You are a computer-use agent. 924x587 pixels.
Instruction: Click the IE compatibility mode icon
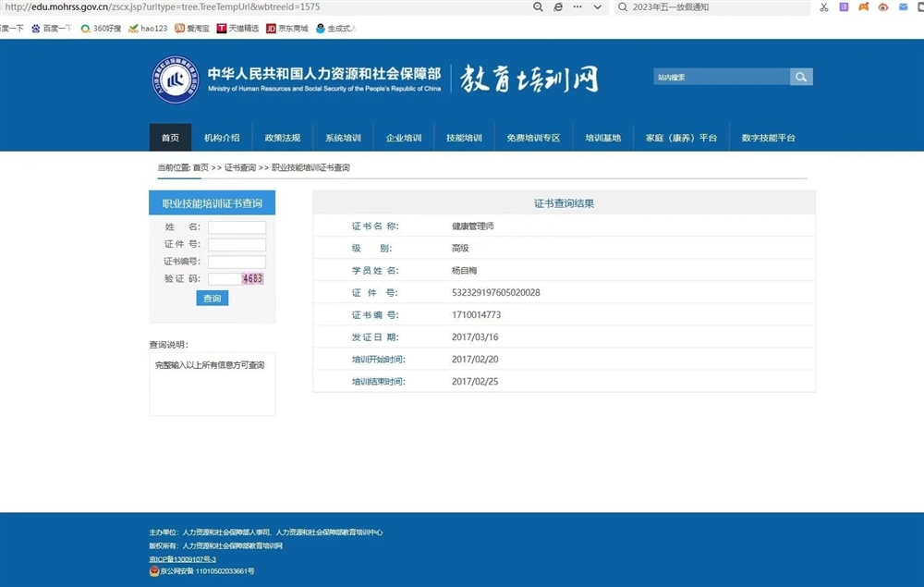point(557,7)
